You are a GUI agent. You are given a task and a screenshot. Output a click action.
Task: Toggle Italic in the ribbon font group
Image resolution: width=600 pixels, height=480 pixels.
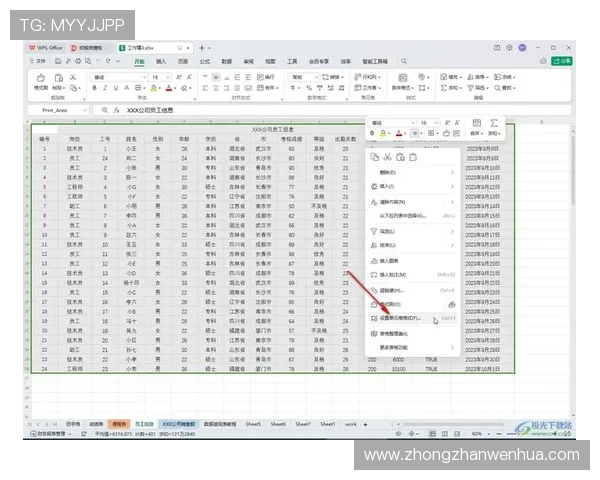point(105,88)
